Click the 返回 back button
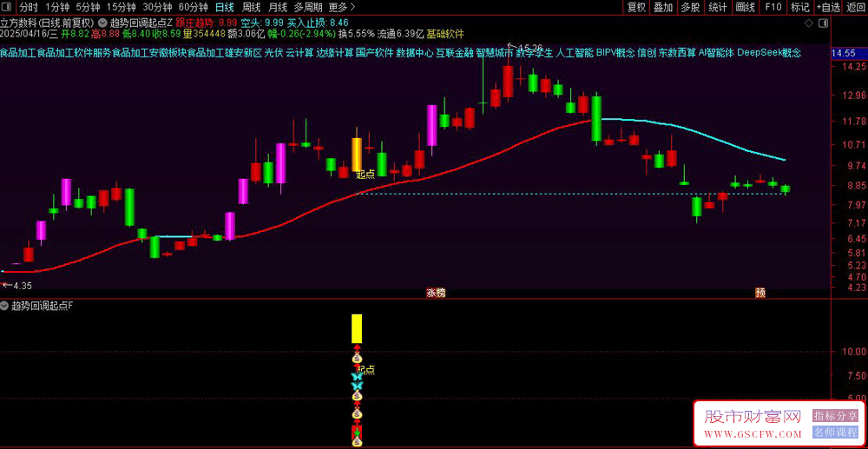The width and height of the screenshot is (868, 449). [x=855, y=7]
